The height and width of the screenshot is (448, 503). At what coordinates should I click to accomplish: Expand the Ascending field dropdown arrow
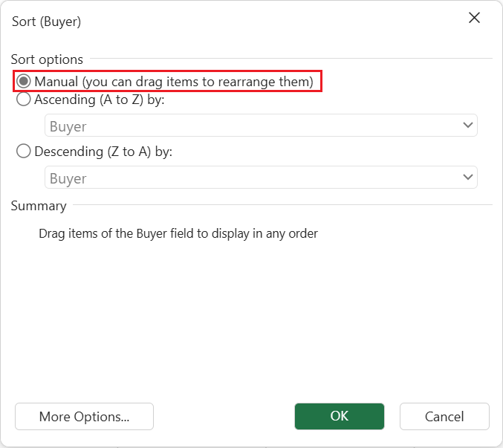pos(468,126)
